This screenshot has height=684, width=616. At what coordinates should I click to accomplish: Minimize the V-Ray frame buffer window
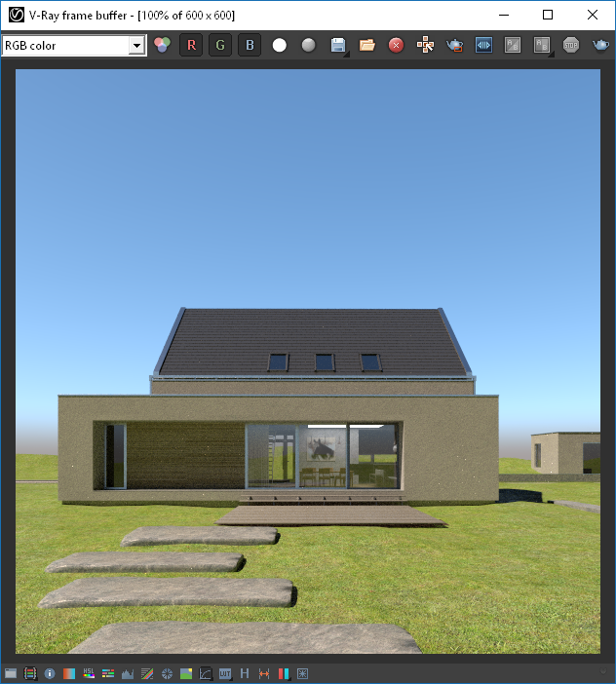tap(504, 15)
